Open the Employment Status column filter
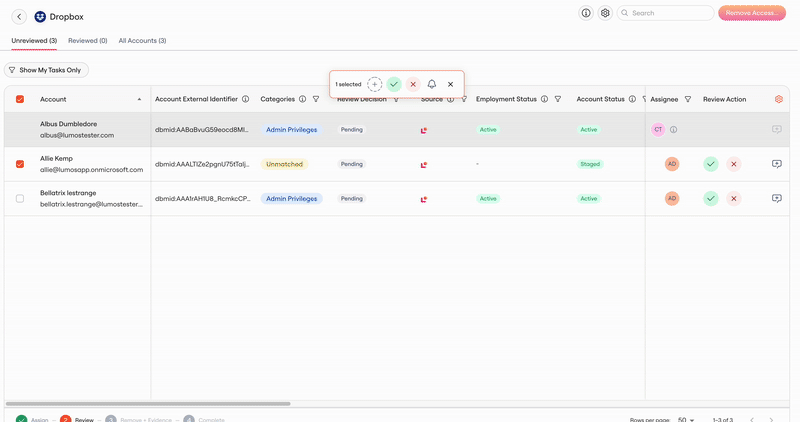800x422 pixels. click(558, 99)
